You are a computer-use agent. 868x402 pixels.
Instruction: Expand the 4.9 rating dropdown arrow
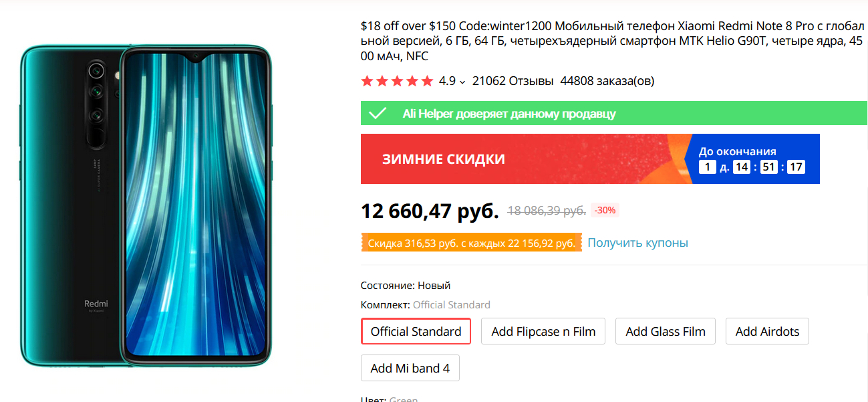[x=462, y=82]
